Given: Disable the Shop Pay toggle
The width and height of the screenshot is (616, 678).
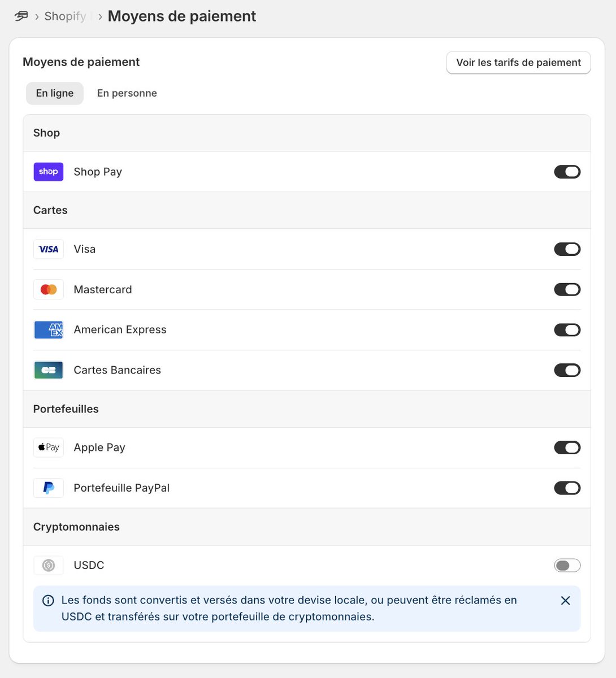Looking at the screenshot, I should [x=567, y=172].
